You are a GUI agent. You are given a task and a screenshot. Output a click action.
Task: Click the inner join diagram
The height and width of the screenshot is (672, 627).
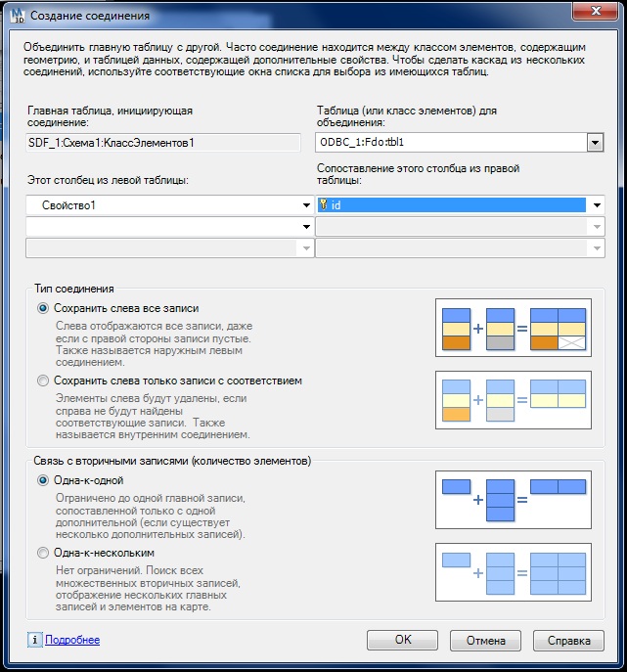click(x=514, y=400)
